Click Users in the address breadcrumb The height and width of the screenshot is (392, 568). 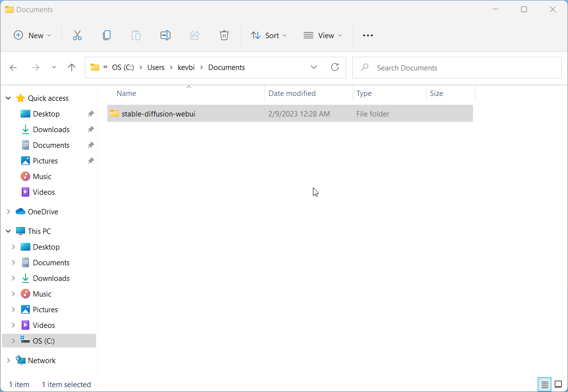156,68
